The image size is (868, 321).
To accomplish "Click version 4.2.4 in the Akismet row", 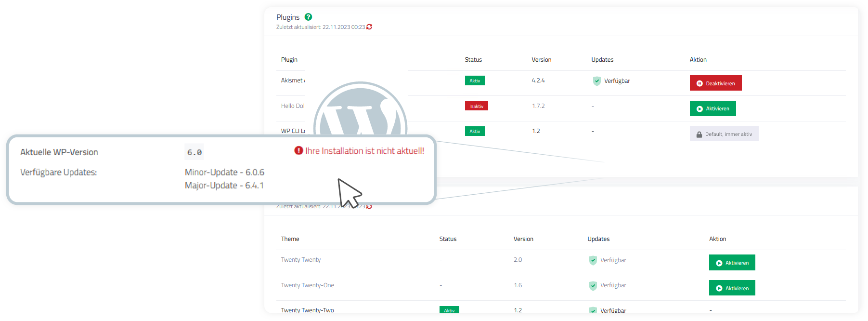I will pos(538,80).
